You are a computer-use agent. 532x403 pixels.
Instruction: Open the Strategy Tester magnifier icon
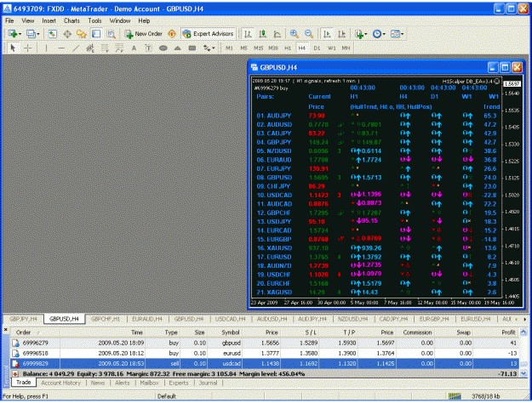click(111, 34)
